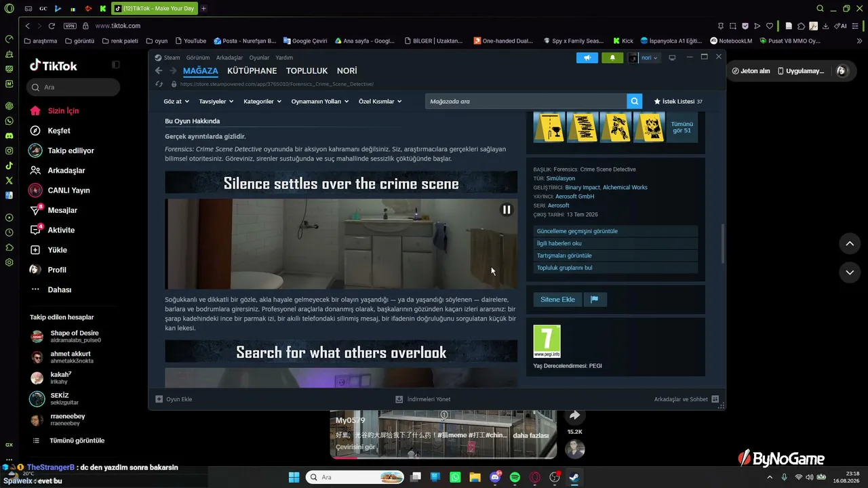This screenshot has height=488, width=868.
Task: Expand the Tavsiyeler dropdown
Action: 216,102
